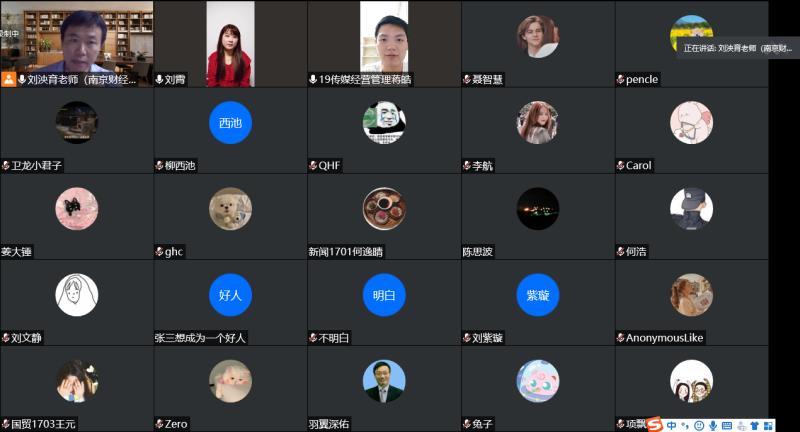This screenshot has height=432, width=800.
Task: Open Sogou toolbox grid icon
Action: click(768, 425)
